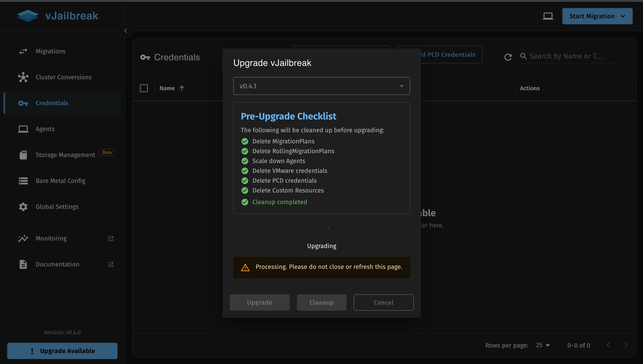
Task: Go to Cluster Conversions page
Action: pos(63,77)
